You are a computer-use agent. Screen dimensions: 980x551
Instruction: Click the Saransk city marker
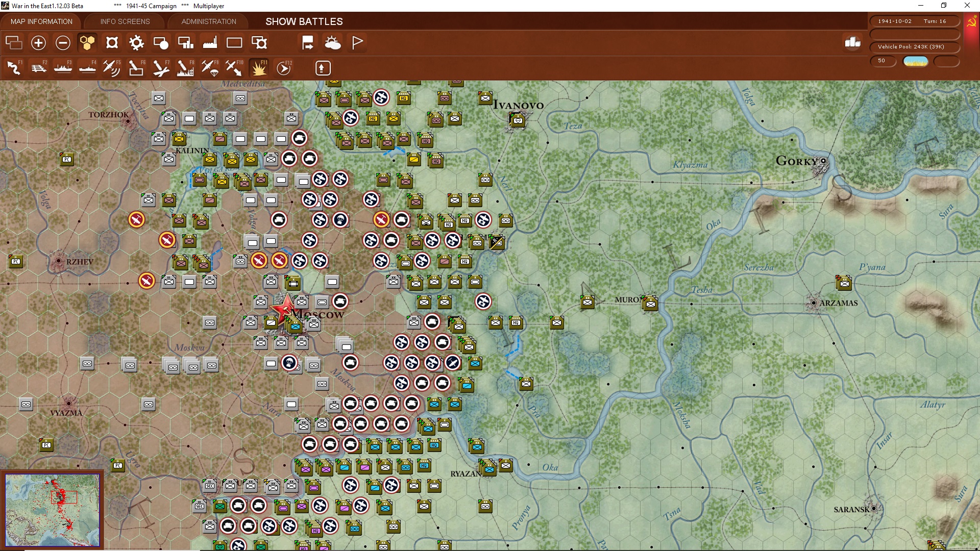(874, 509)
